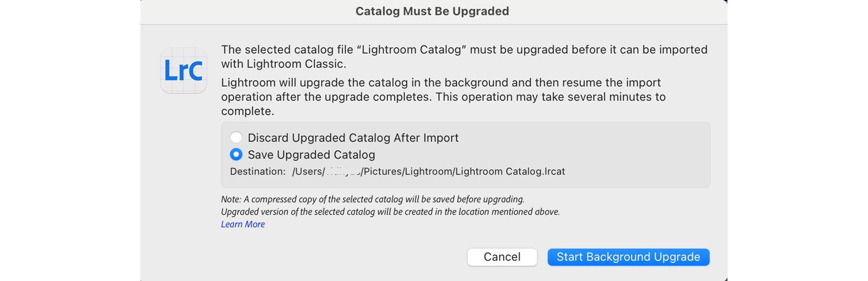Select Discard Upgraded Catalog After Import option

click(x=236, y=138)
